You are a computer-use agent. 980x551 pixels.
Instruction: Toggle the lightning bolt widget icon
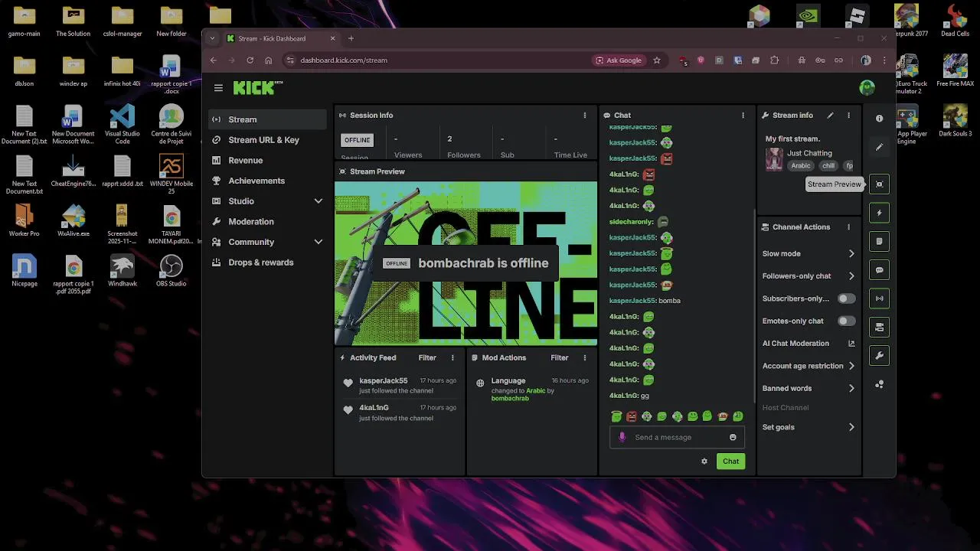[x=879, y=213]
